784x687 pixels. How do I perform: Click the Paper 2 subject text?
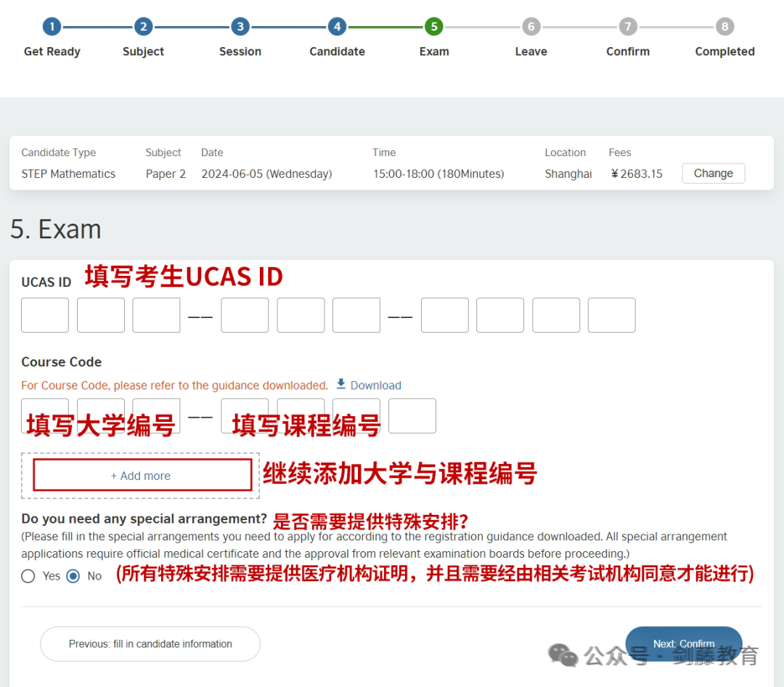tap(166, 174)
